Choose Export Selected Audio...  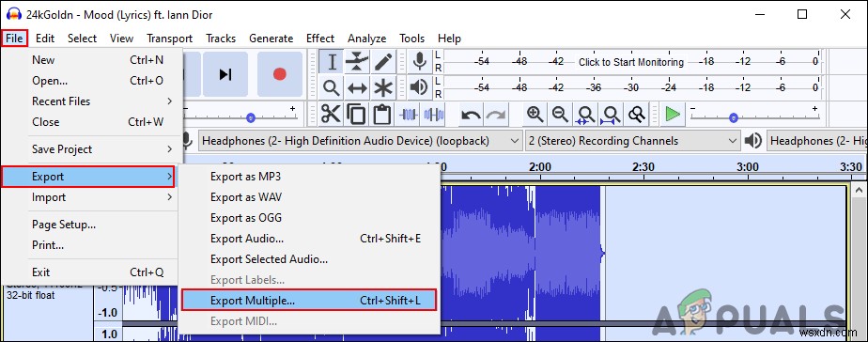(x=310, y=259)
